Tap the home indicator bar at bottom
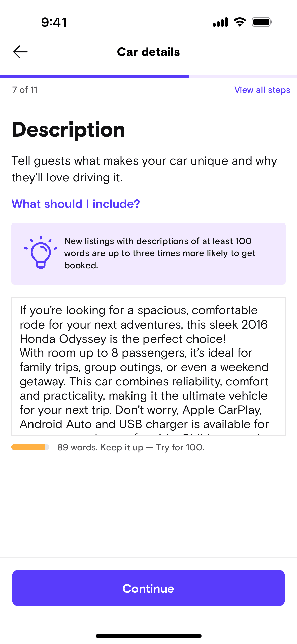 point(148,636)
